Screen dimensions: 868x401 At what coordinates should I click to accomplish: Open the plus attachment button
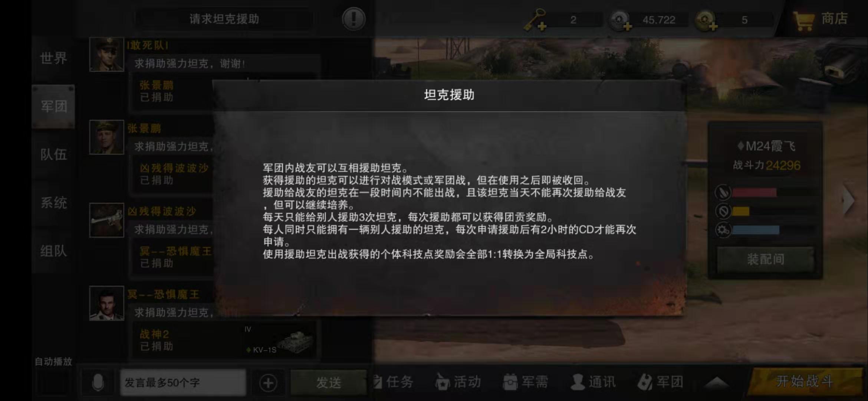(268, 383)
